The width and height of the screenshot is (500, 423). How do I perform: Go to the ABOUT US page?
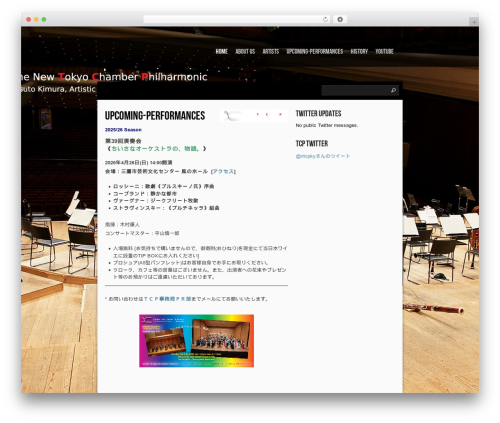[x=245, y=51]
